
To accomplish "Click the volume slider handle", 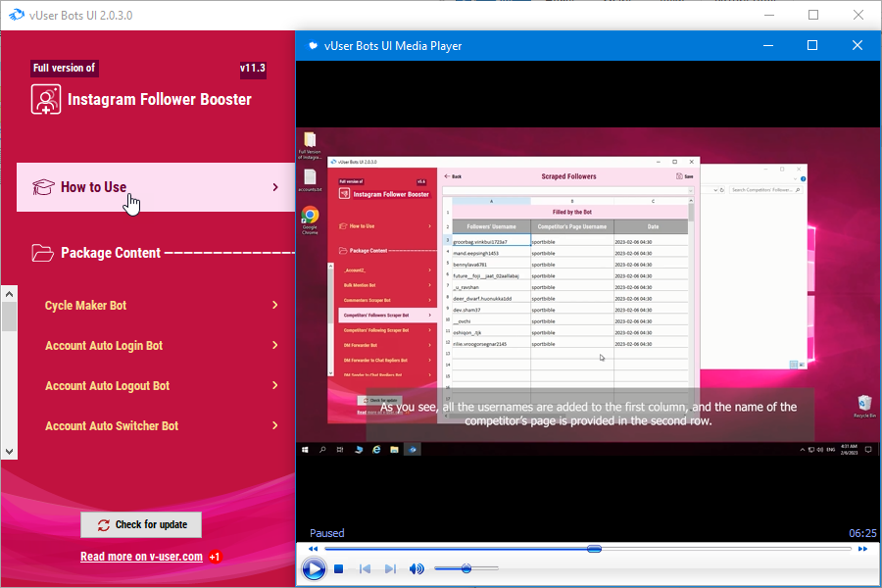I will click(x=466, y=568).
